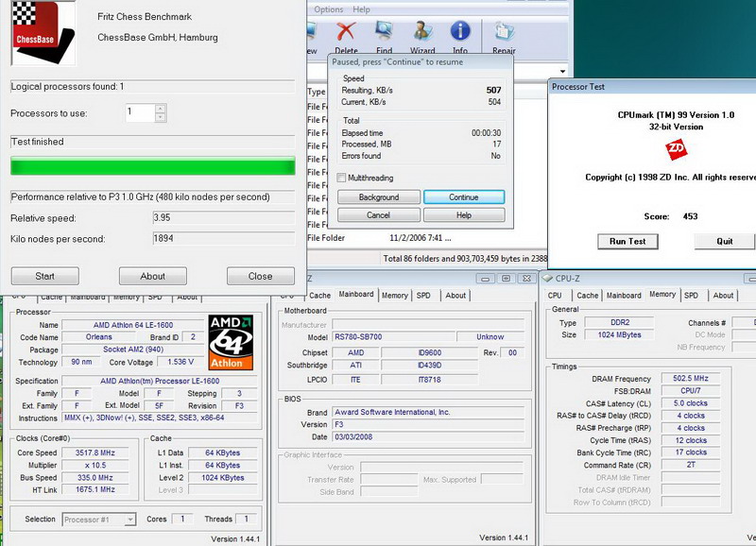Maximize the middle CPU-Z window
This screenshot has height=546, width=756.
point(506,279)
